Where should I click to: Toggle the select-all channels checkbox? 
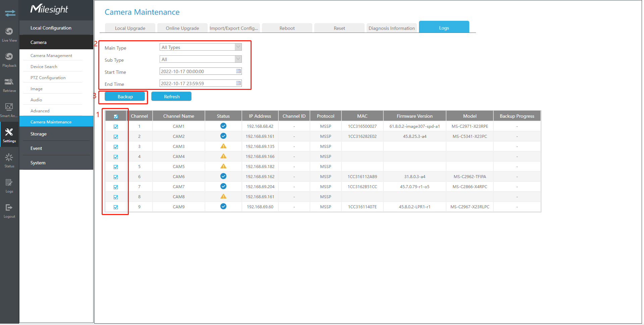116,116
